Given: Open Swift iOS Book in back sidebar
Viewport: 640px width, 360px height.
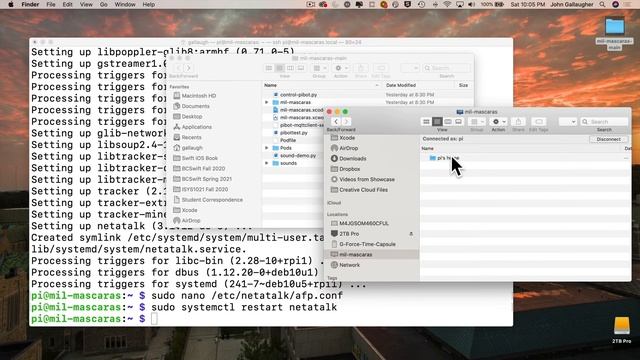Looking at the screenshot, I should pyautogui.click(x=199, y=158).
